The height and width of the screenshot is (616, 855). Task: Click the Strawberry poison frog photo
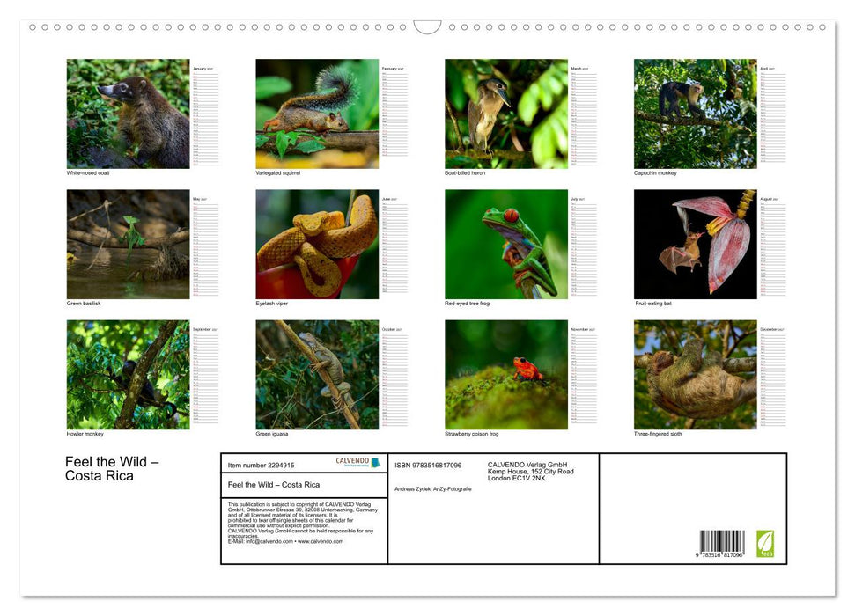[x=506, y=375]
